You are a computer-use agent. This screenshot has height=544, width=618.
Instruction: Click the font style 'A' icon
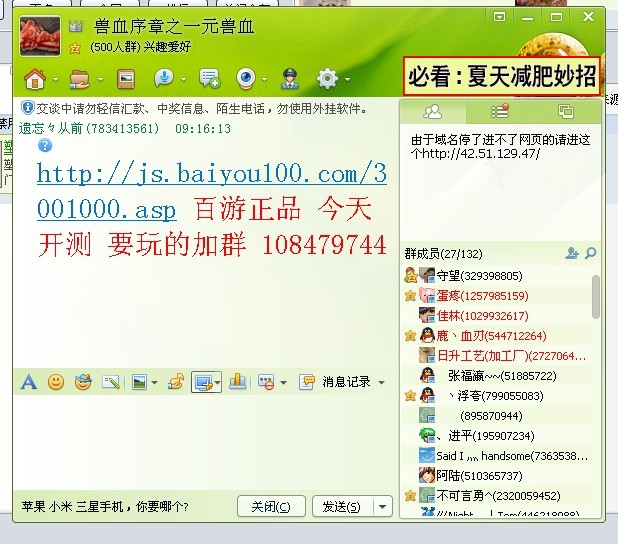[x=29, y=382]
